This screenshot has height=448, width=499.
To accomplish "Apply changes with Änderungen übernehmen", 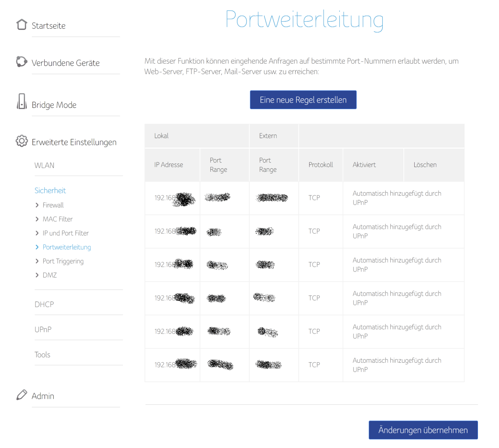I will pos(423,430).
